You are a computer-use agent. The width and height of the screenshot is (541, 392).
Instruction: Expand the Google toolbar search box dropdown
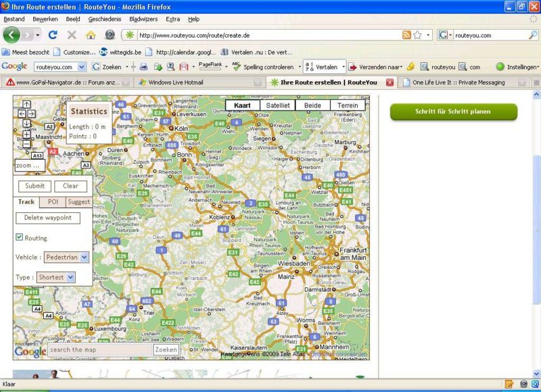point(82,67)
